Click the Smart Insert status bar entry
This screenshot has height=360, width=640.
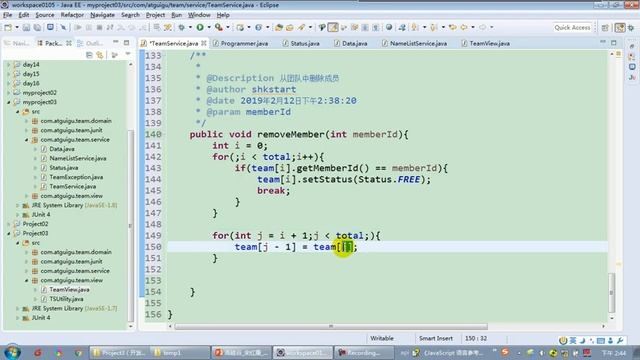[x=436, y=338]
